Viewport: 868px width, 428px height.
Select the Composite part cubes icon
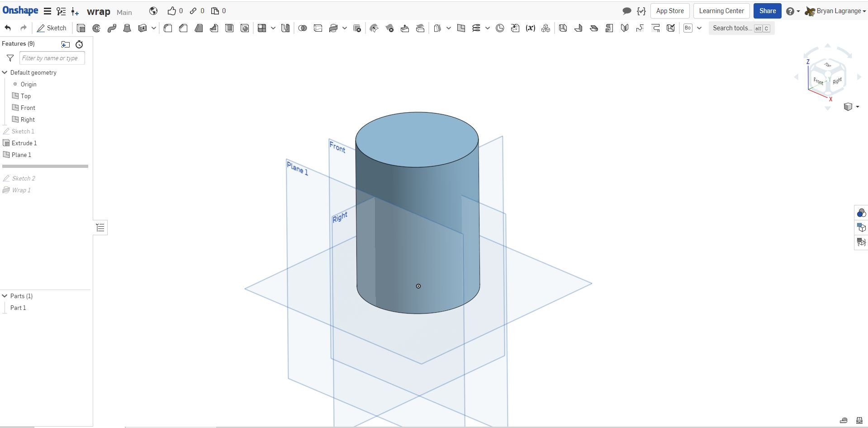tap(546, 28)
